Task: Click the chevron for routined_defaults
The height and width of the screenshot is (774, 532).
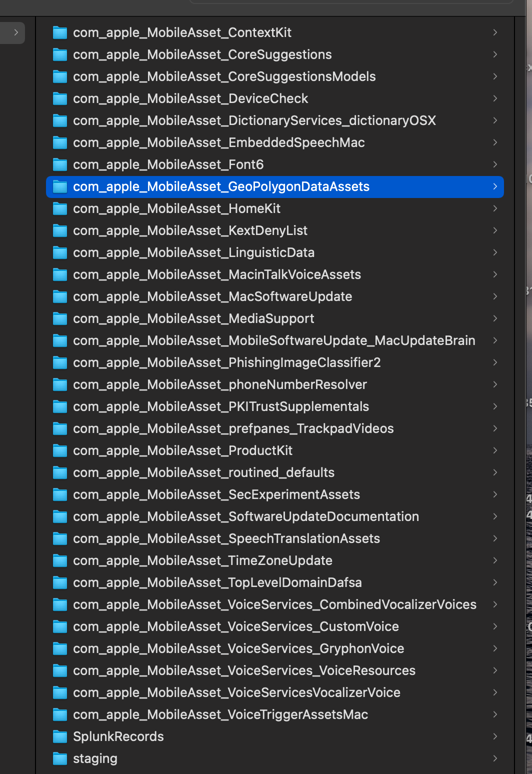Action: [x=495, y=472]
